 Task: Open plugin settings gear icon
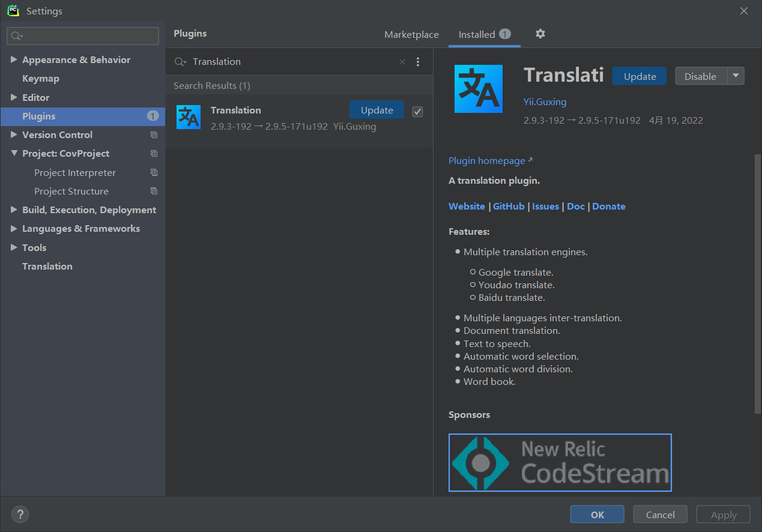(x=540, y=34)
